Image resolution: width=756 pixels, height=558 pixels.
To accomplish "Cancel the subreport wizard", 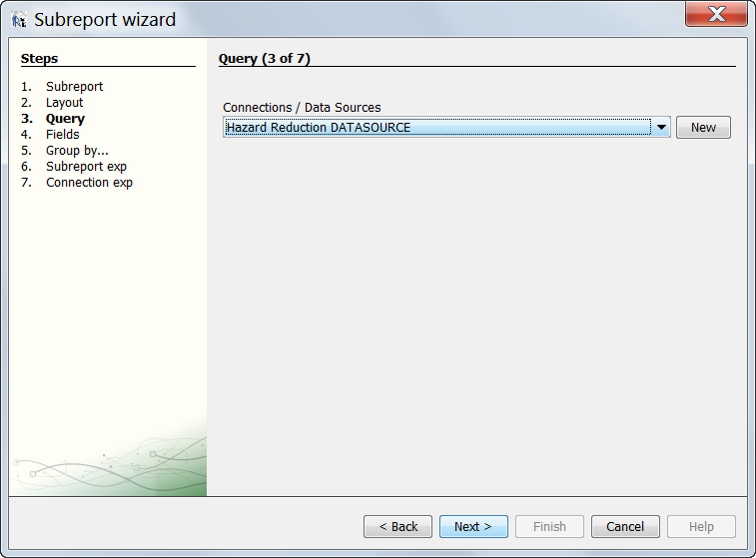I will pyautogui.click(x=625, y=526).
